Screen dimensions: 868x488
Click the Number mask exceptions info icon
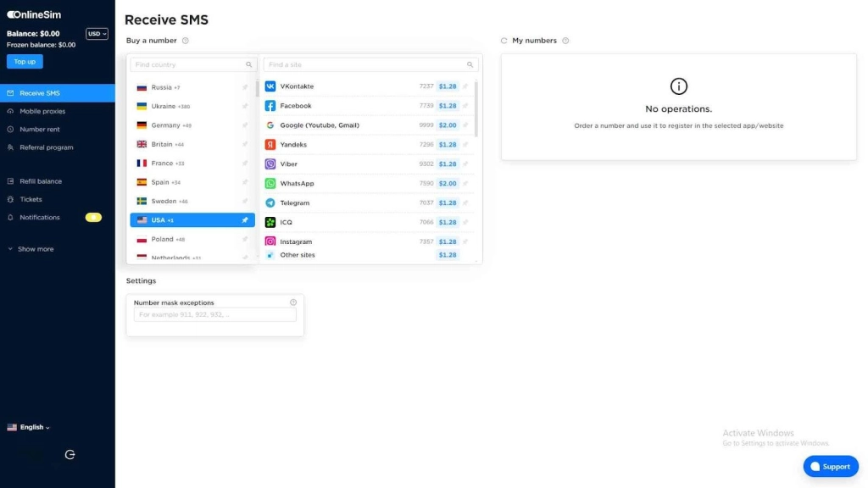[293, 302]
